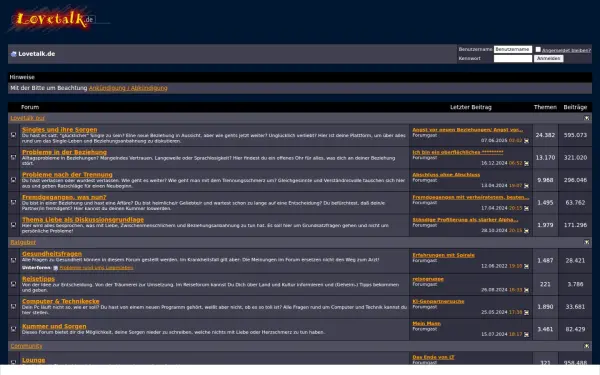
Task: Click status icon of Fremdgegangen, was nun?
Action: [x=13, y=202]
